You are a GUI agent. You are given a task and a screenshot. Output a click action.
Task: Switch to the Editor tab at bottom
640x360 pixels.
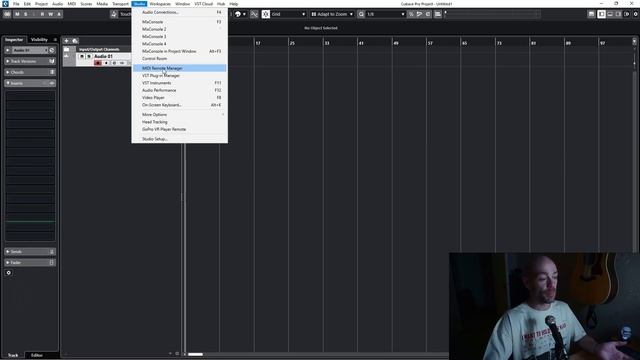click(37, 355)
